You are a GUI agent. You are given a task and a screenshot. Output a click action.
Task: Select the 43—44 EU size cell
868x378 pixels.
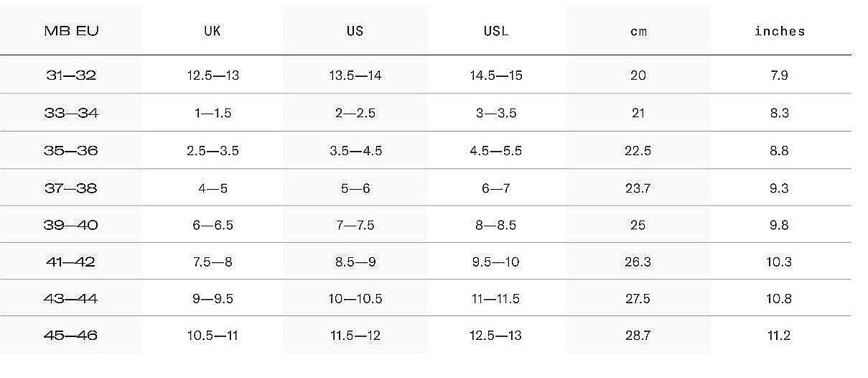(71, 298)
